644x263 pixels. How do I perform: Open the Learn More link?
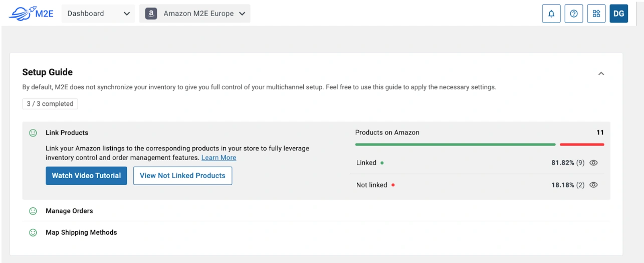pyautogui.click(x=219, y=158)
